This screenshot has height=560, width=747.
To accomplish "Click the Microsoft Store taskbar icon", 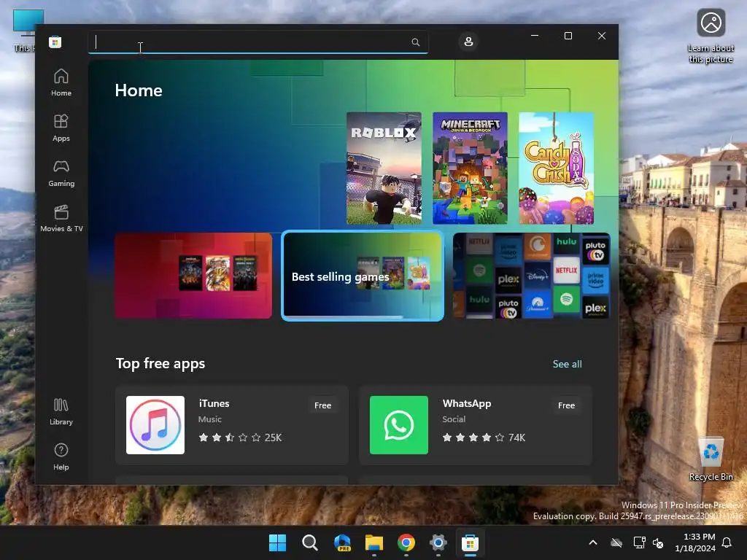I will (x=470, y=542).
